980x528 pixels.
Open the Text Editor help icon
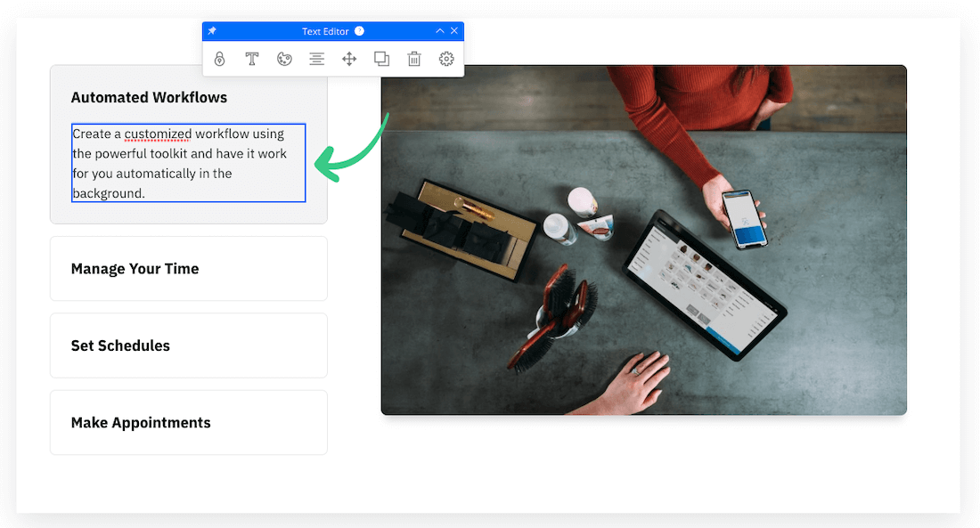[x=359, y=30]
